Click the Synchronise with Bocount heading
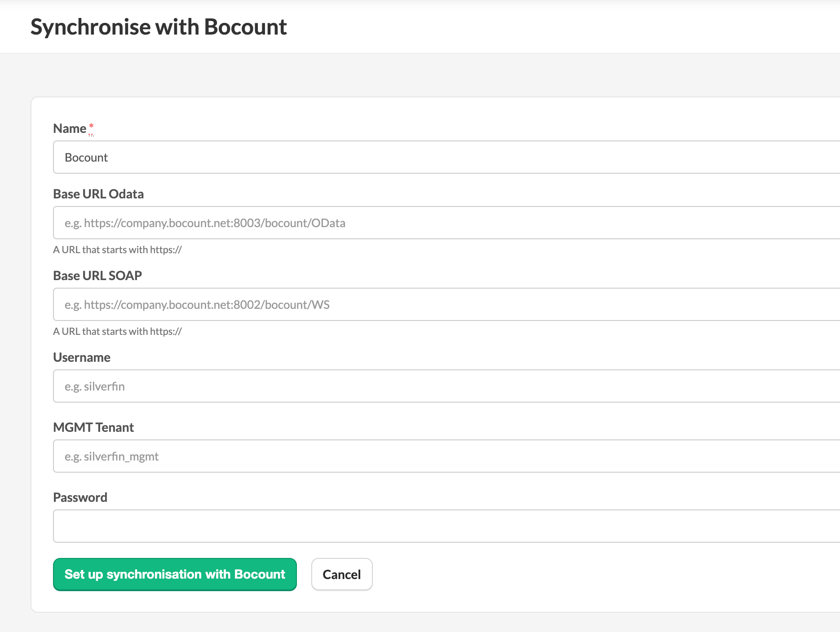 click(159, 27)
